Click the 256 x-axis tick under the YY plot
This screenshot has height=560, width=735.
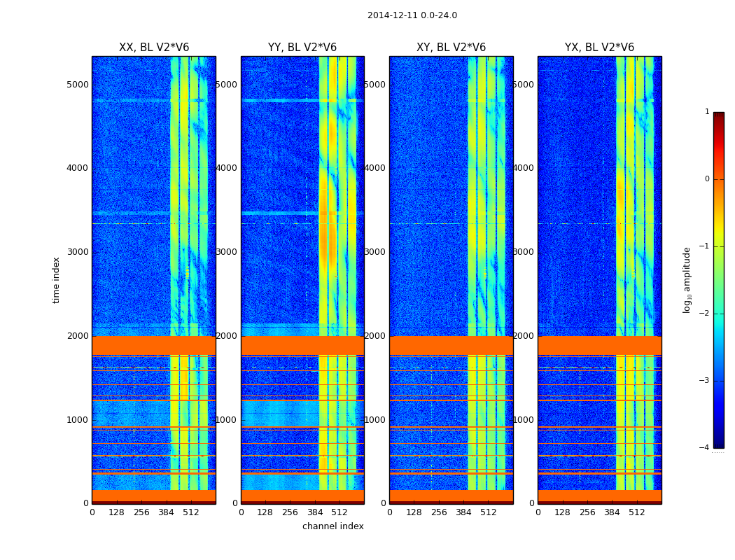pyautogui.click(x=290, y=512)
